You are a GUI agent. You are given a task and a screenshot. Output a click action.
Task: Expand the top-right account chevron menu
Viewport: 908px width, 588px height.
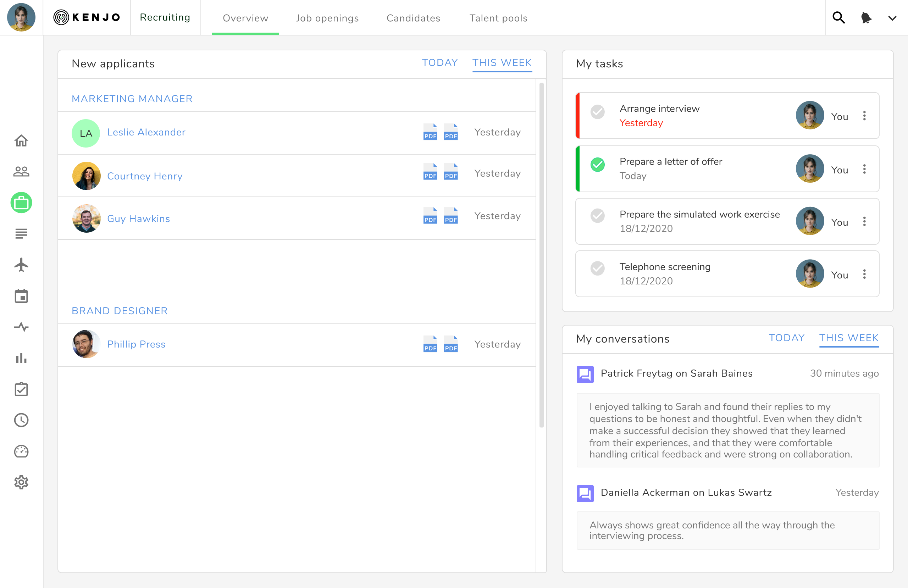[892, 18]
